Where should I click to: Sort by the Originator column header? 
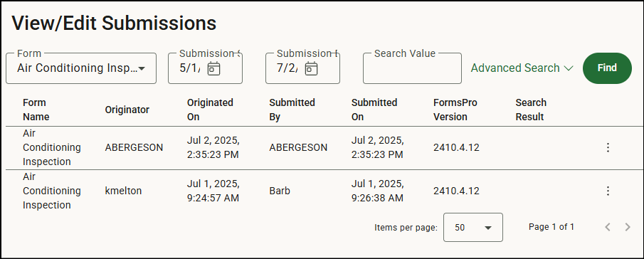[x=127, y=110]
